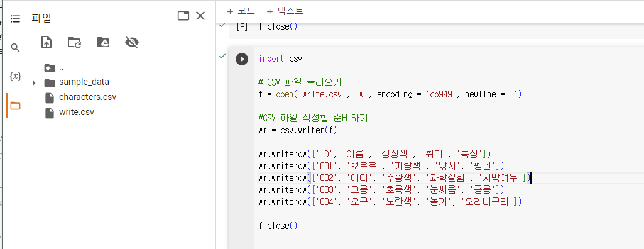Image resolution: width=644 pixels, height=249 pixels.
Task: Click the 파일 panel title
Action: [41, 18]
